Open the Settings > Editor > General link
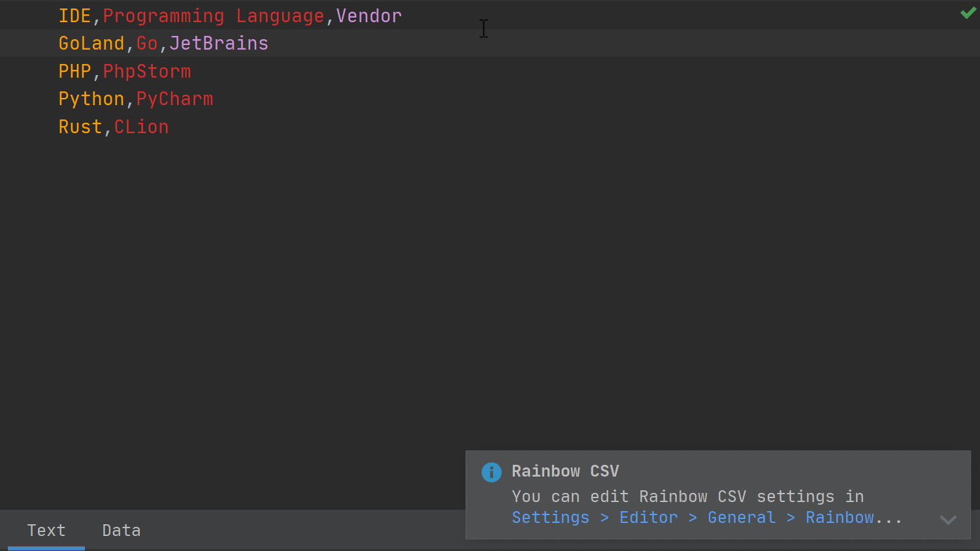980x551 pixels. [706, 518]
